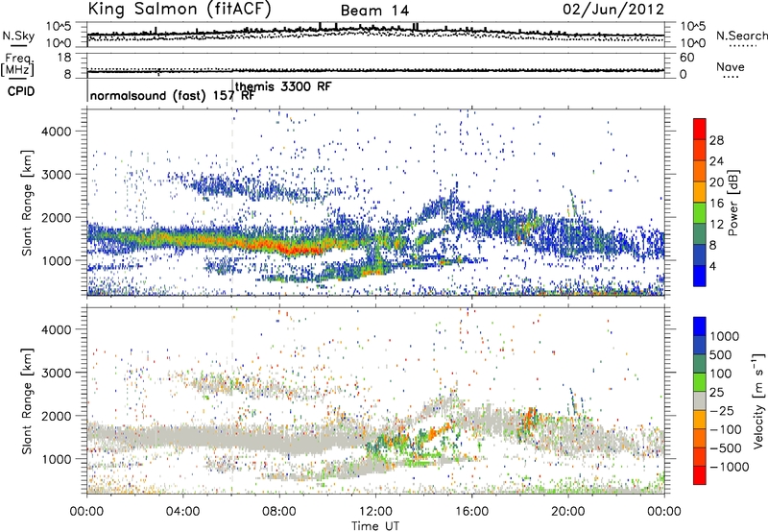Click the '04:00' time tick label
This screenshot has width=768, height=532.
[183, 512]
